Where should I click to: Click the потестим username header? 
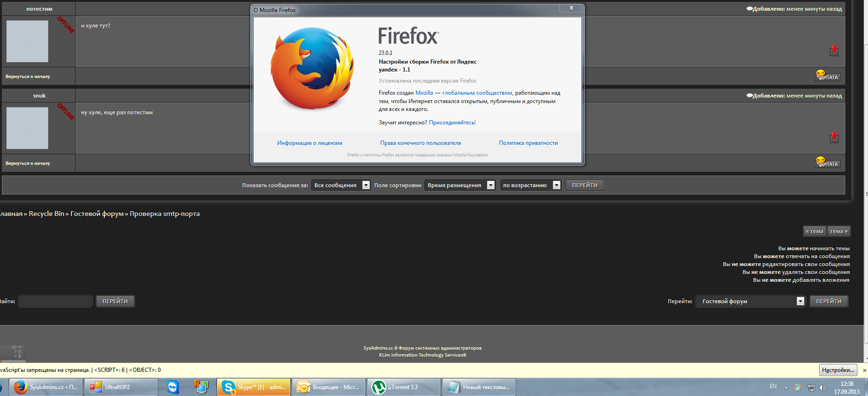[x=39, y=9]
